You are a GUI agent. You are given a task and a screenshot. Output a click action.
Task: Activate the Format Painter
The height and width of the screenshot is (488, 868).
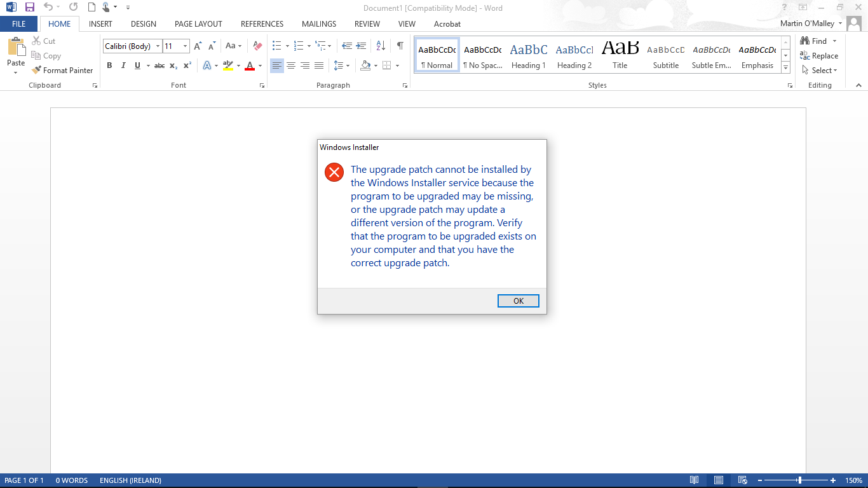(x=62, y=71)
